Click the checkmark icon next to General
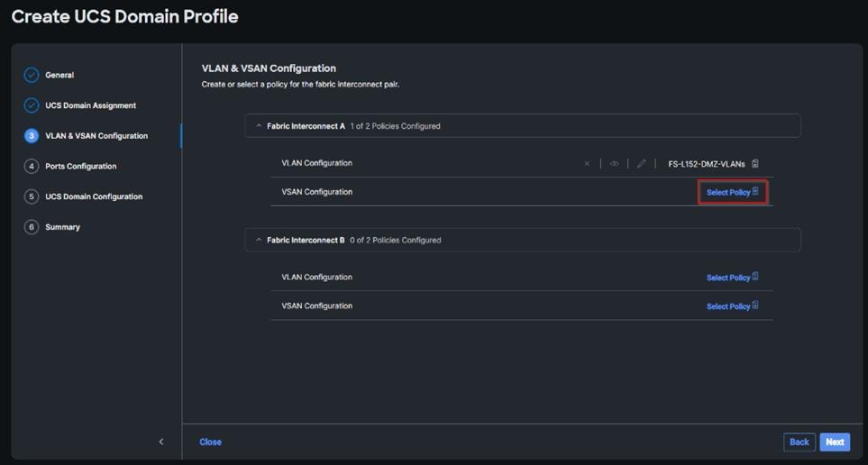This screenshot has height=465, width=868. 32,75
